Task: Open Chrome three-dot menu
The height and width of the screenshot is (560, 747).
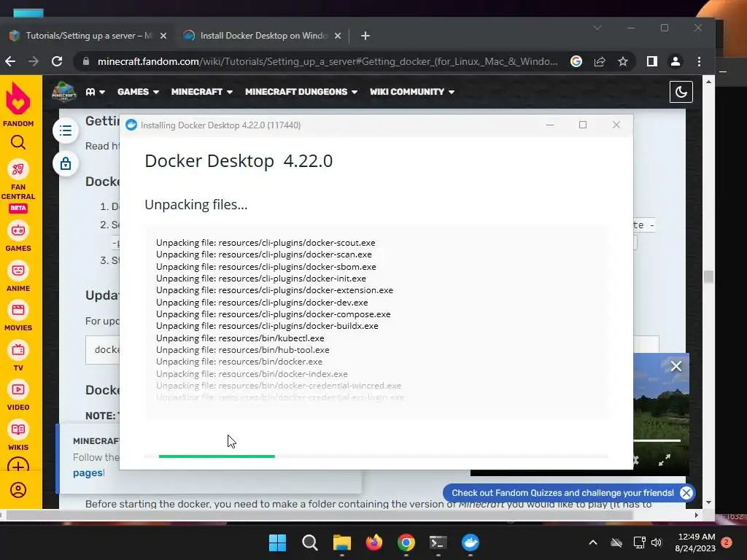Action: [x=699, y=61]
